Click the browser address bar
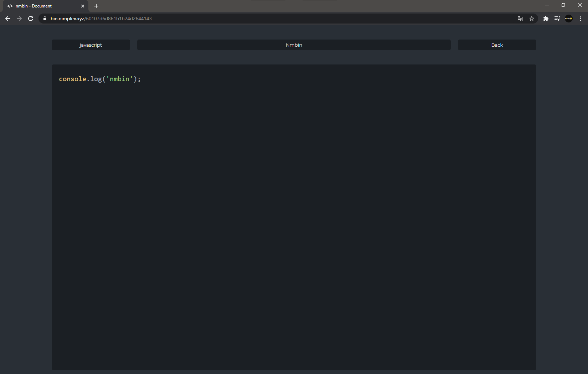This screenshot has height=374, width=588. pyautogui.click(x=249, y=18)
